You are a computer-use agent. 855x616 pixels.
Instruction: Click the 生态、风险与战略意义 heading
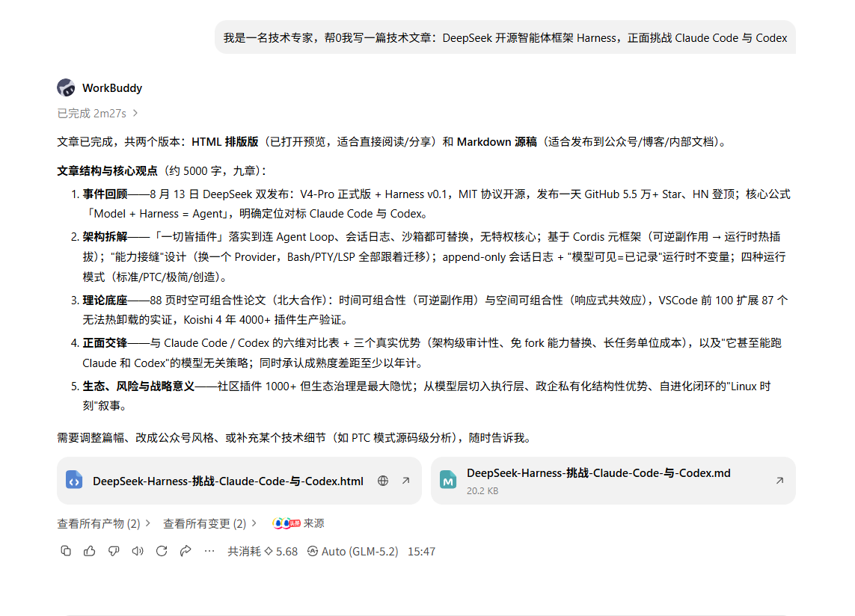click(x=138, y=386)
